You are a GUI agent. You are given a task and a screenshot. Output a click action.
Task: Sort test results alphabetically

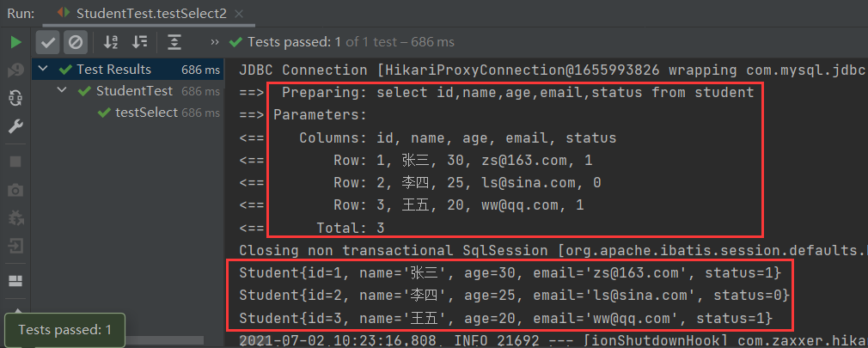pos(111,42)
